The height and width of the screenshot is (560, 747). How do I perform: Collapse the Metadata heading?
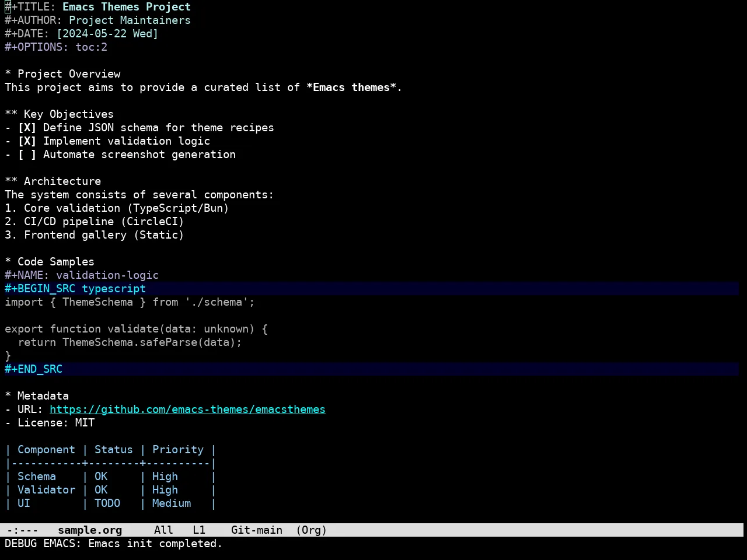[37, 396]
